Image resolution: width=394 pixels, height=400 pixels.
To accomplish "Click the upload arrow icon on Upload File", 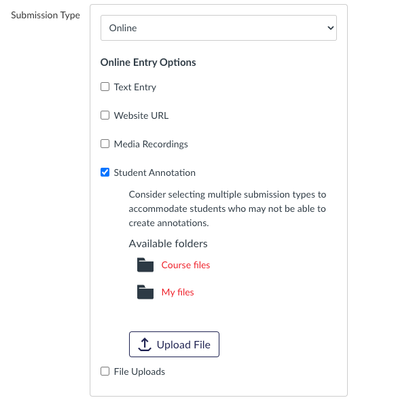I will pyautogui.click(x=145, y=344).
